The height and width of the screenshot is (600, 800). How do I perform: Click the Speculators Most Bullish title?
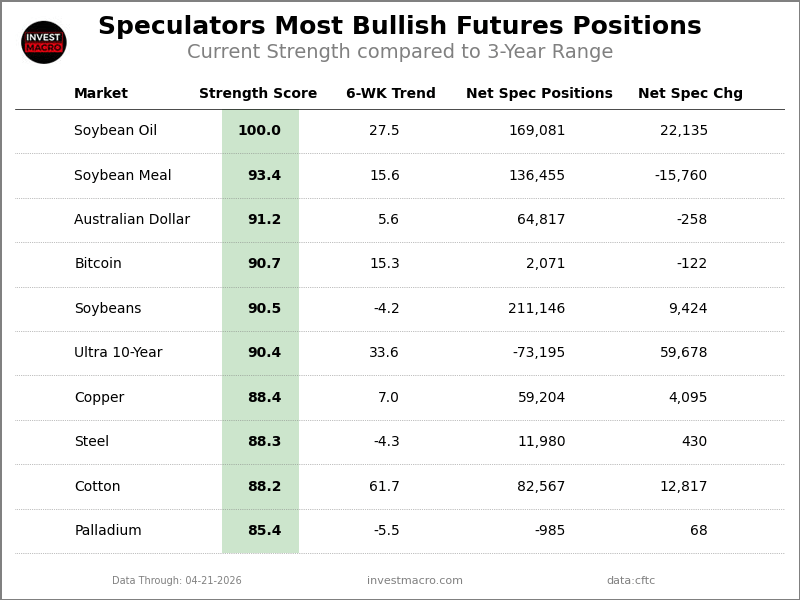[400, 27]
